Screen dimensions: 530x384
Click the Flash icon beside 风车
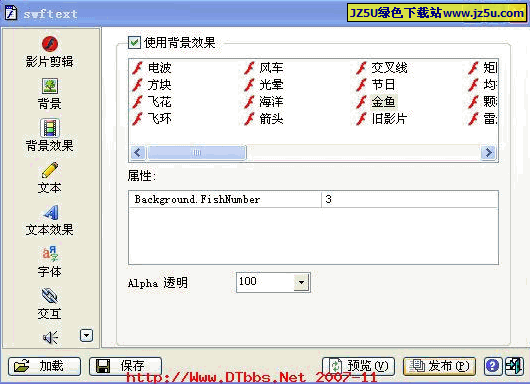tap(249, 68)
